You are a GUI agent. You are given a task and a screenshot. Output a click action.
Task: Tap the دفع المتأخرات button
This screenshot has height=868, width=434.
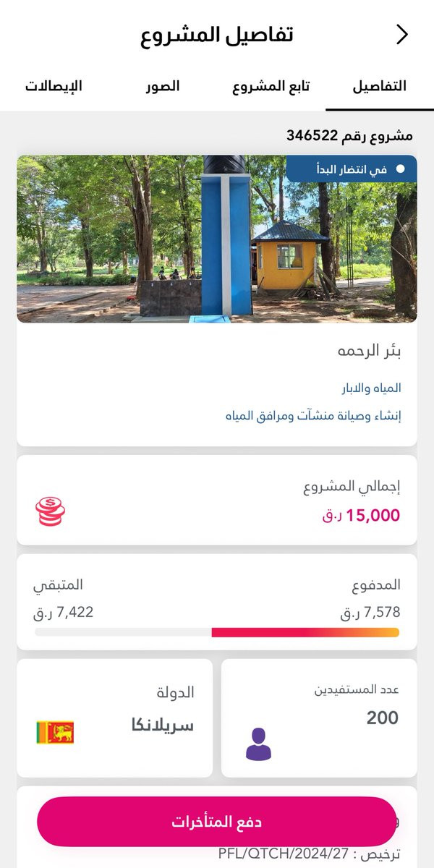click(217, 822)
